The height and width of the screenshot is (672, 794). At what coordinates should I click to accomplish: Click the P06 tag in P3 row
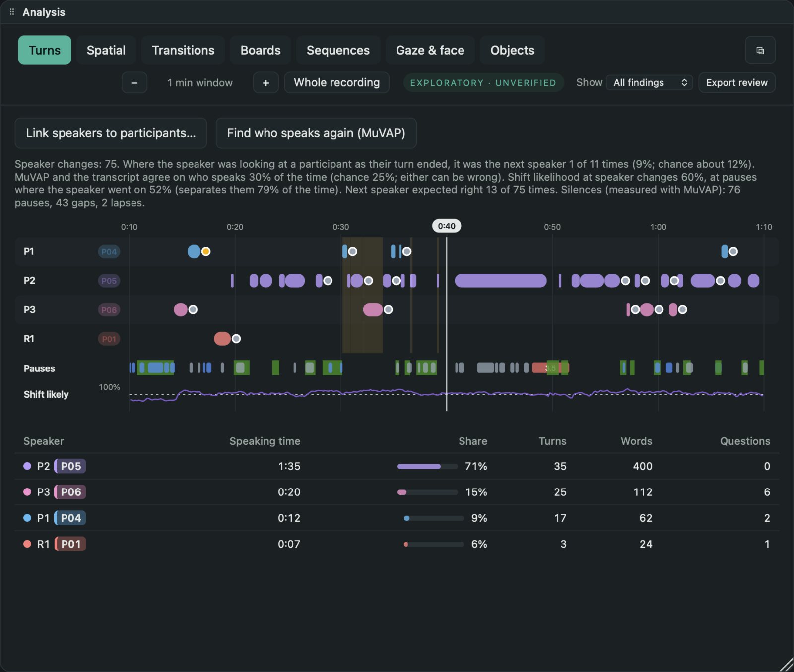[x=109, y=310]
